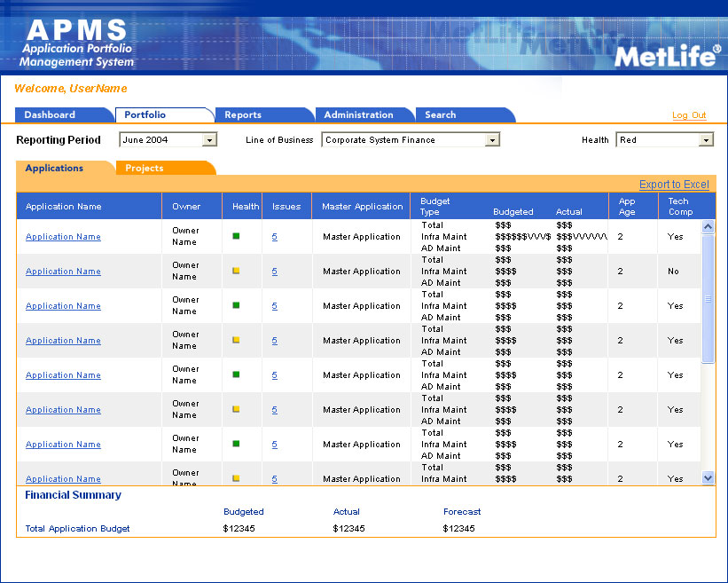This screenshot has width=728, height=583.
Task: Click the $12345 value under Budgeted
Action: 239,529
